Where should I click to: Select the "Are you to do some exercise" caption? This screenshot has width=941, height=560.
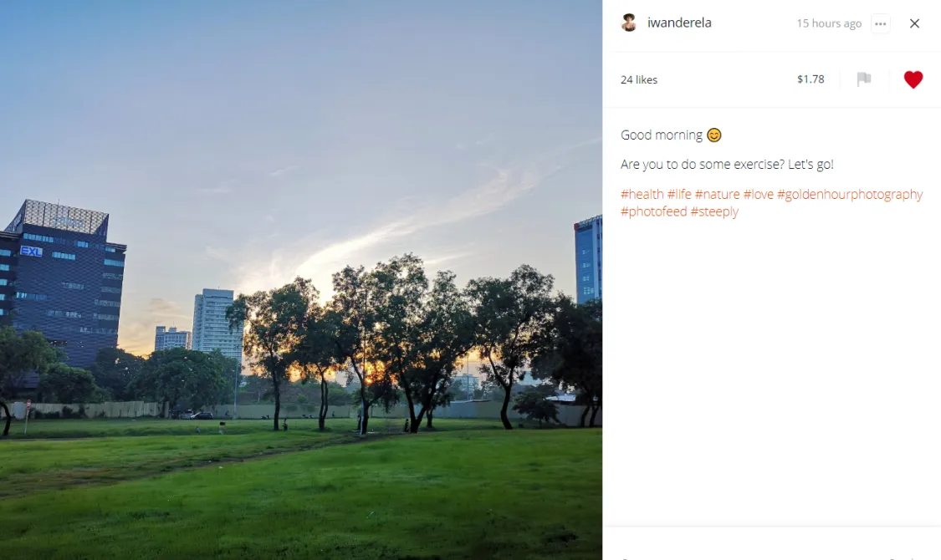(727, 165)
